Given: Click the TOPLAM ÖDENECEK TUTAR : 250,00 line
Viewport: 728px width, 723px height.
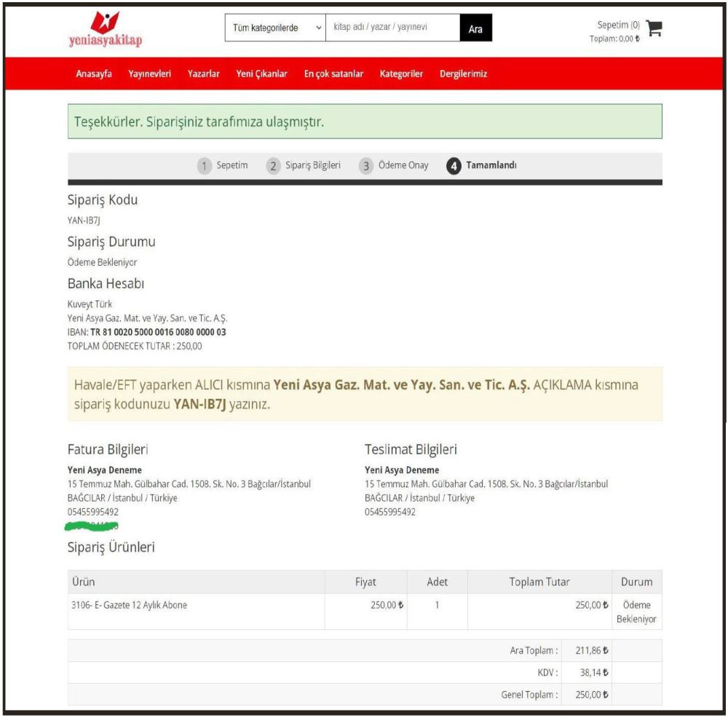Looking at the screenshot, I should pos(135,346).
